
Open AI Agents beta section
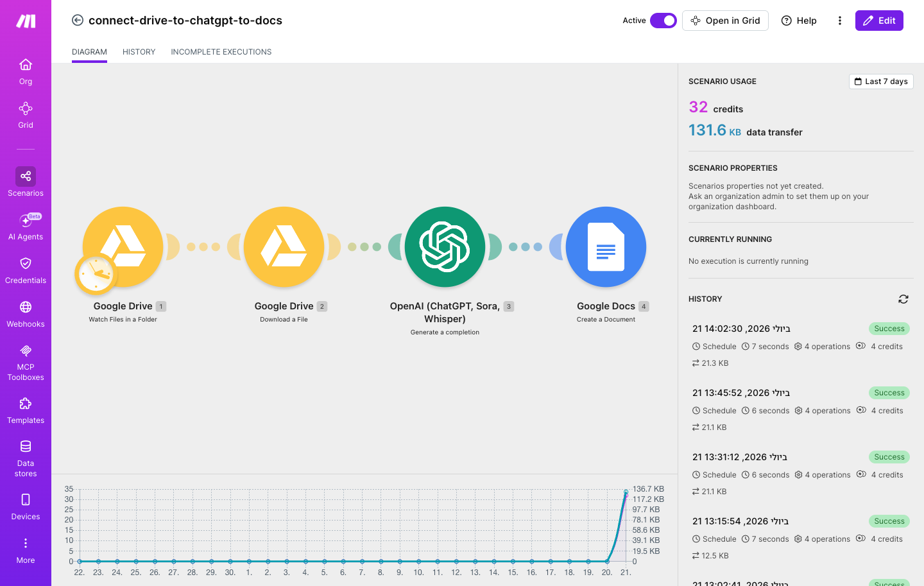[x=26, y=227]
